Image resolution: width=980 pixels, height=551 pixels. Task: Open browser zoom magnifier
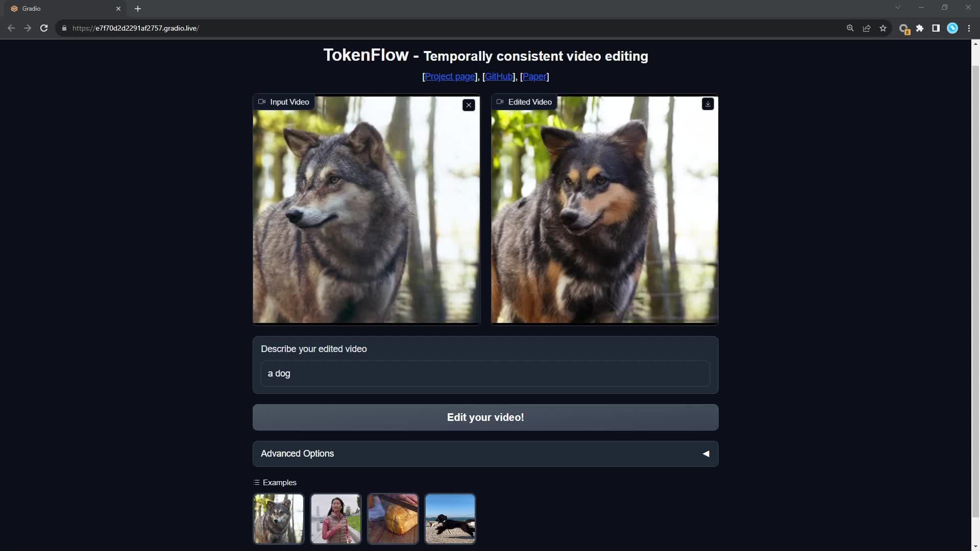850,28
